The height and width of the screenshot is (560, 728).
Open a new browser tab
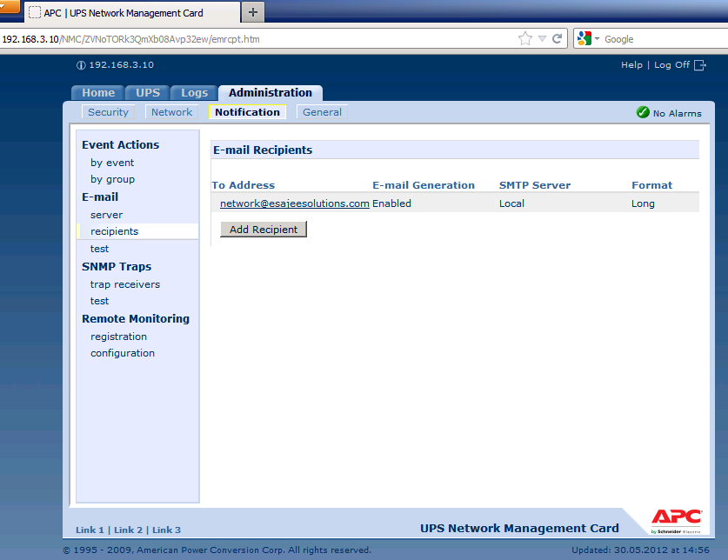253,12
